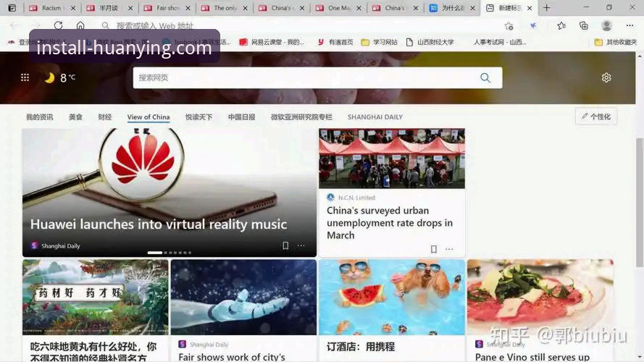This screenshot has height=362, width=644.
Task: Select the View of China category
Action: (149, 117)
